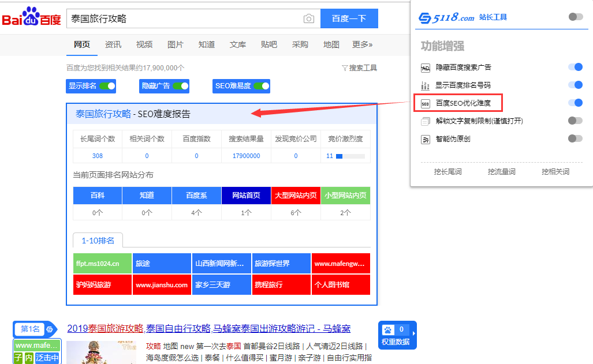Switch to the 资讯 tab
The width and height of the screenshot is (593, 364).
113,44
